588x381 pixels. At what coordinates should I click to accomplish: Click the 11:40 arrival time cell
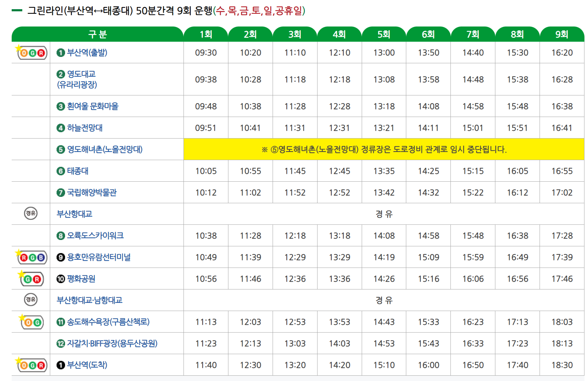(x=206, y=365)
